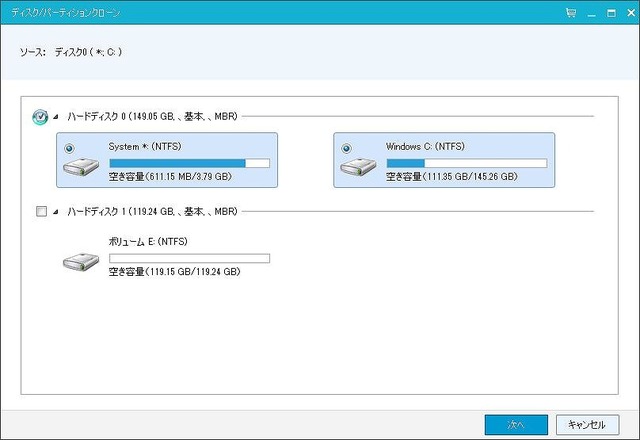The height and width of the screenshot is (440, 640).
Task: Click the System partition usage bar
Action: [189, 163]
